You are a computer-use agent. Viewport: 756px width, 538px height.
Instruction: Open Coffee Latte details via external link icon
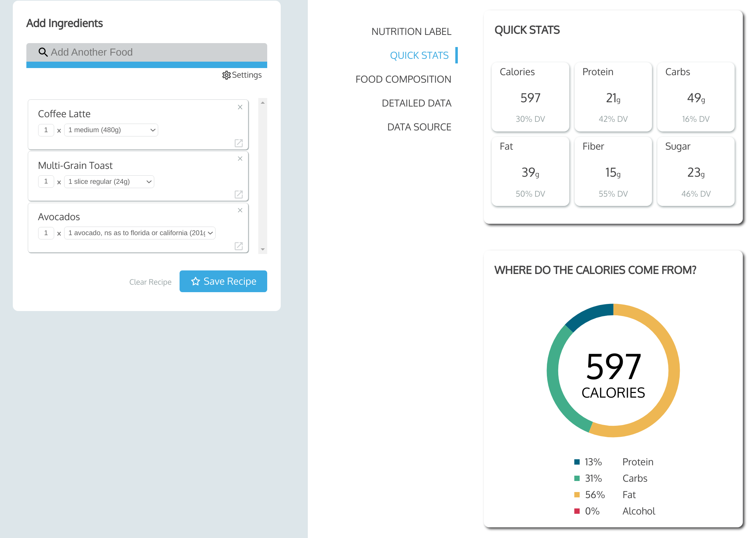click(239, 143)
